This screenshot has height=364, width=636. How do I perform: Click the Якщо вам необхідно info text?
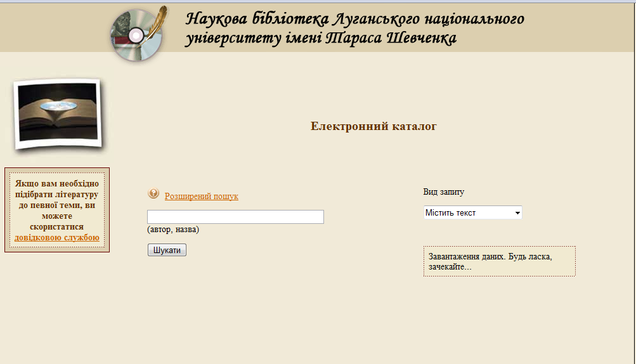(57, 205)
